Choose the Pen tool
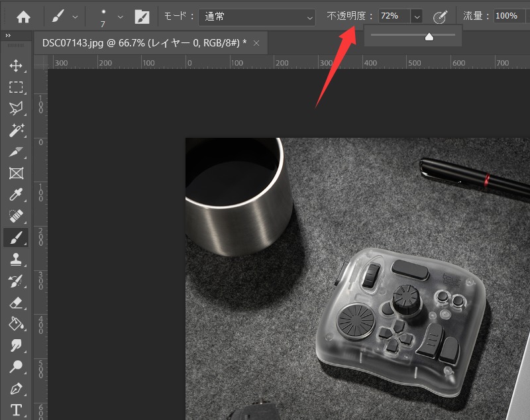 [16, 388]
